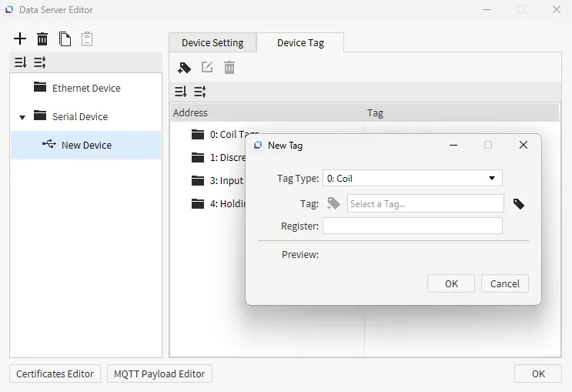The height and width of the screenshot is (392, 572).
Task: Open the Tag Type dropdown
Action: click(412, 179)
